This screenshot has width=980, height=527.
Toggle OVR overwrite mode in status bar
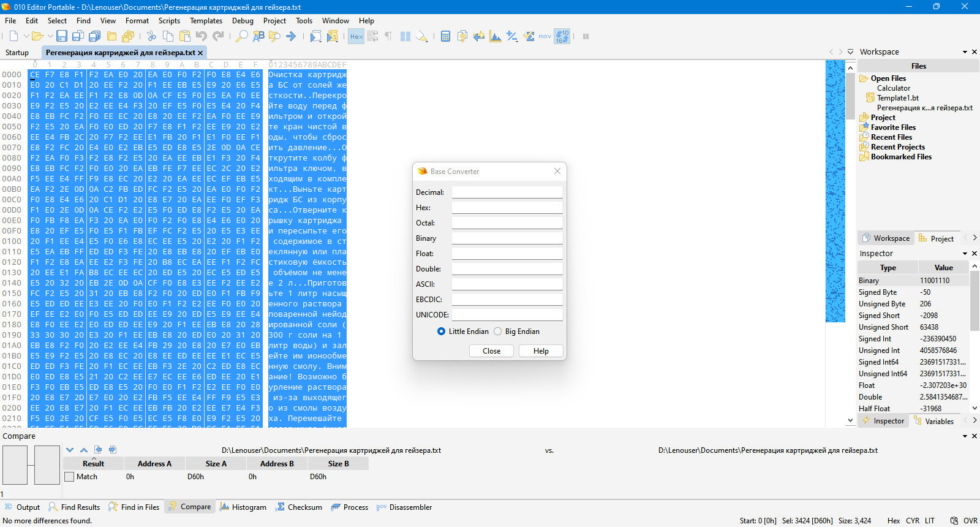coord(971,521)
